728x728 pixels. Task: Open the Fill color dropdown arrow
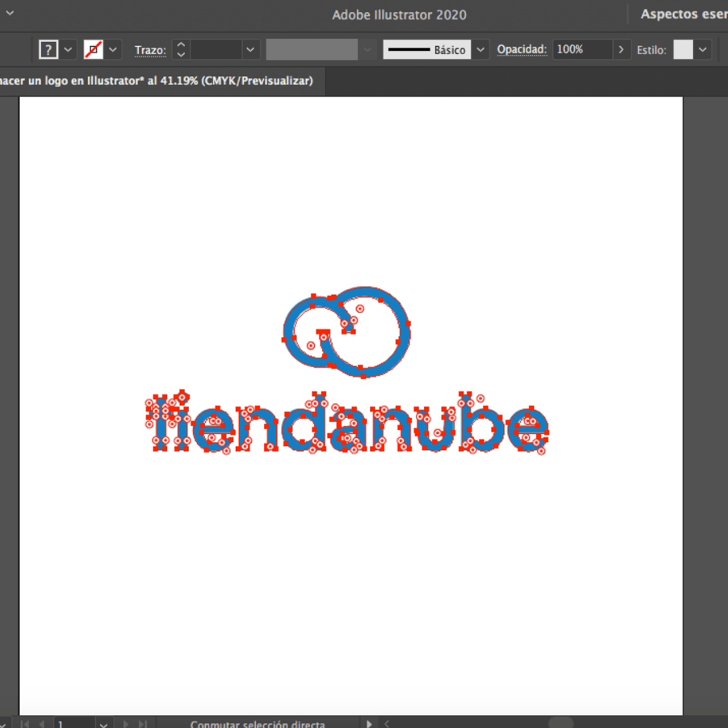(x=68, y=50)
